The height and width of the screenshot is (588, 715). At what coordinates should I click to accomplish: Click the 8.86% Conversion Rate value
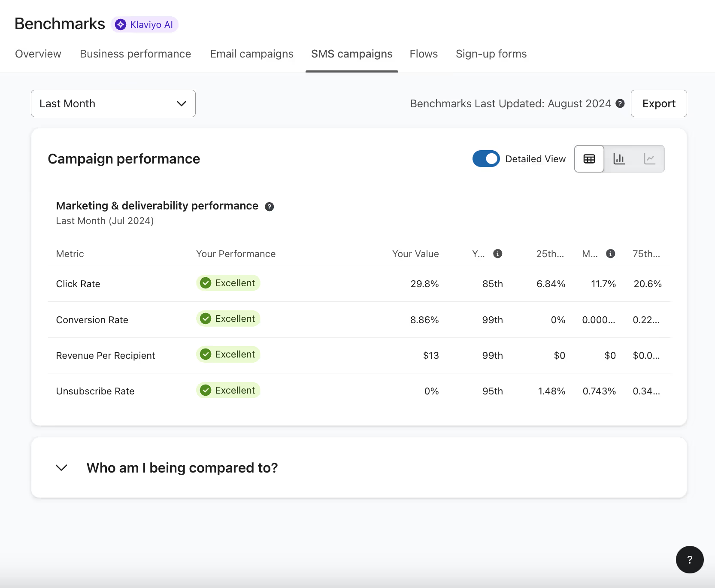click(424, 320)
